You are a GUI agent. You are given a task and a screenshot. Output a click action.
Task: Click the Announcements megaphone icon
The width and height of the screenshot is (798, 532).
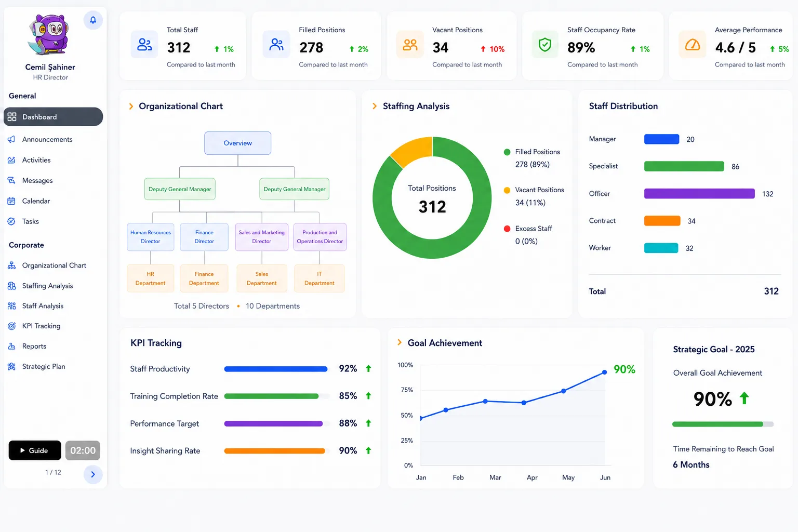tap(11, 139)
